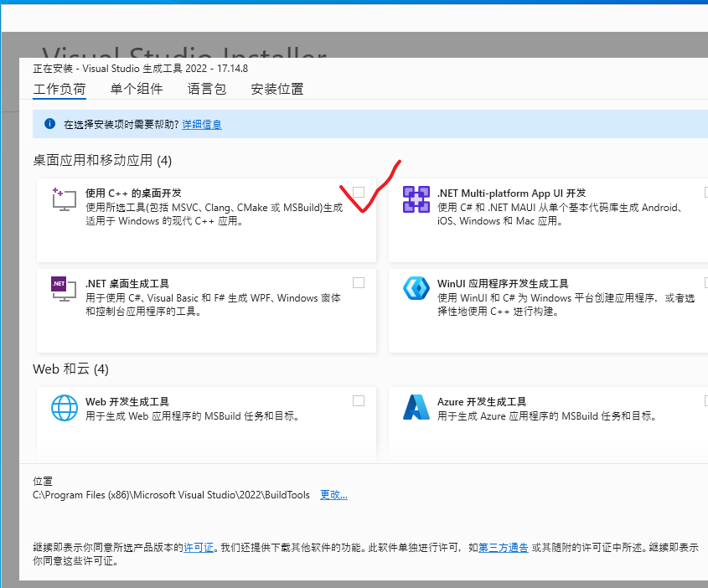Click the .NET 桌面生成工具 title text
The width and height of the screenshot is (708, 588).
[x=127, y=283]
